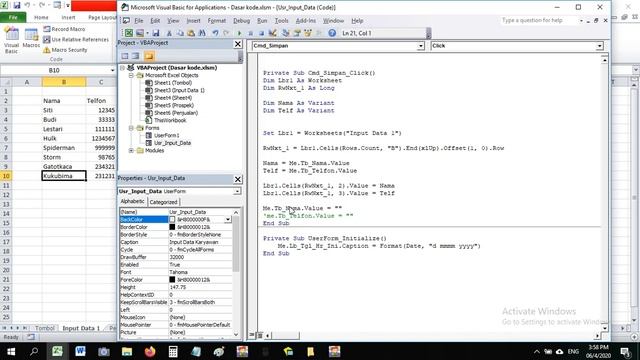The height and width of the screenshot is (360, 640).
Task: Open the VBA Format menu
Action: (216, 20)
